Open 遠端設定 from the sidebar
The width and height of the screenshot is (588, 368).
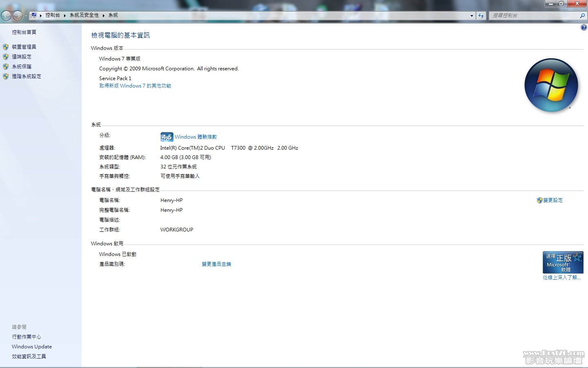(x=22, y=57)
